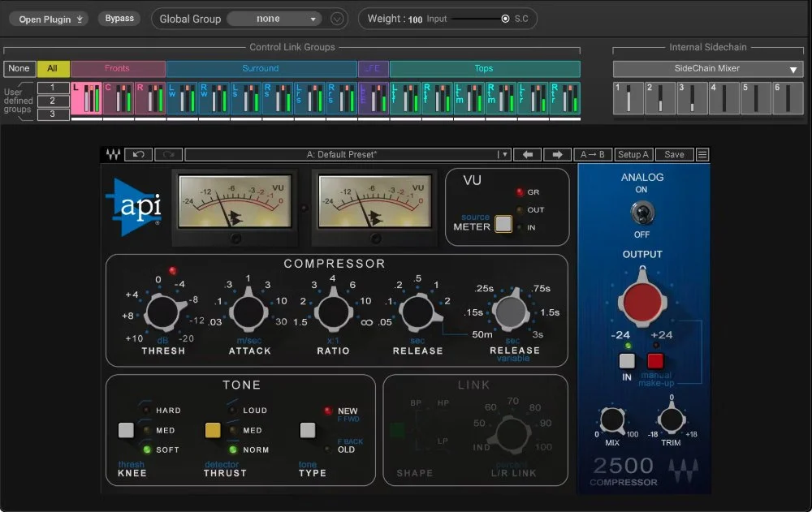Select the None link group

click(x=19, y=68)
